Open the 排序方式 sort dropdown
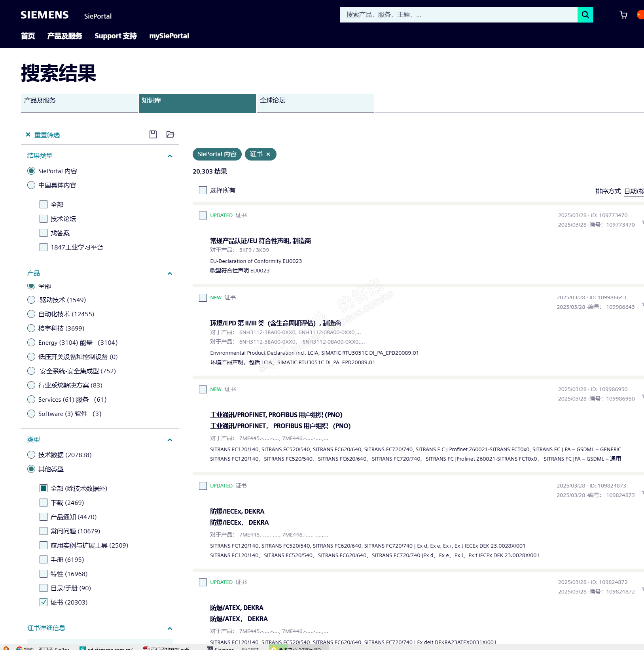644x650 pixels. coord(634,191)
